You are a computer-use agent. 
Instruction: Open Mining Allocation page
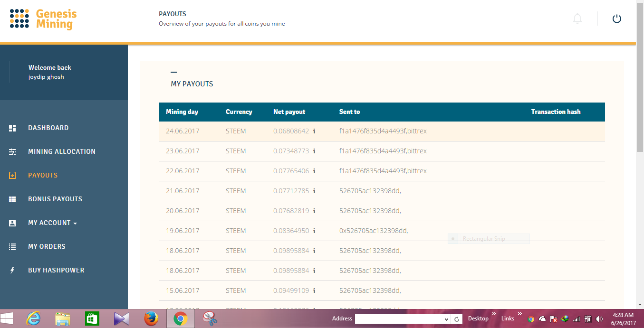tap(62, 151)
